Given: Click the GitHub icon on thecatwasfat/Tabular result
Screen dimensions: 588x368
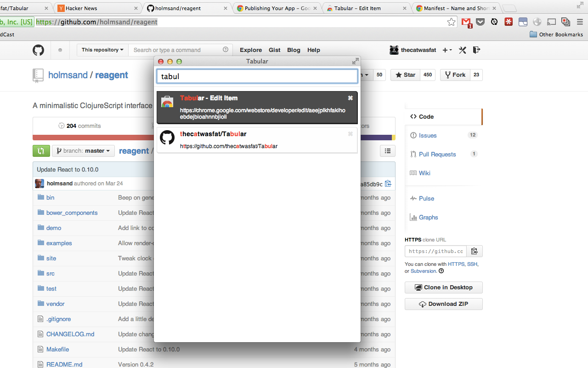Looking at the screenshot, I should click(x=167, y=137).
